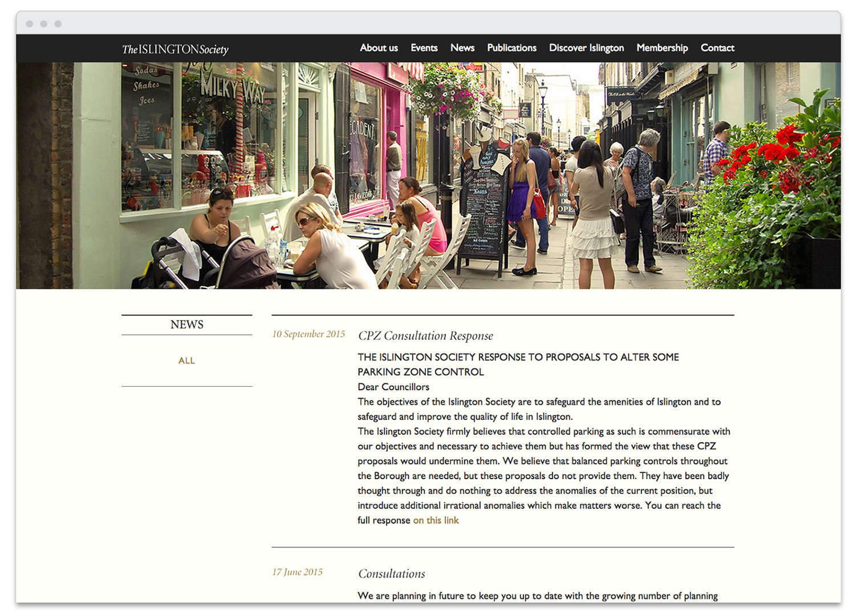This screenshot has height=616, width=857.
Task: Navigate to Discover Islington
Action: 586,48
